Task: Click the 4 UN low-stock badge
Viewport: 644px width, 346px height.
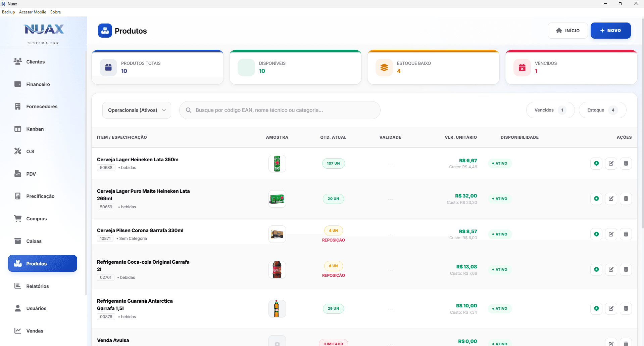Action: pos(334,230)
